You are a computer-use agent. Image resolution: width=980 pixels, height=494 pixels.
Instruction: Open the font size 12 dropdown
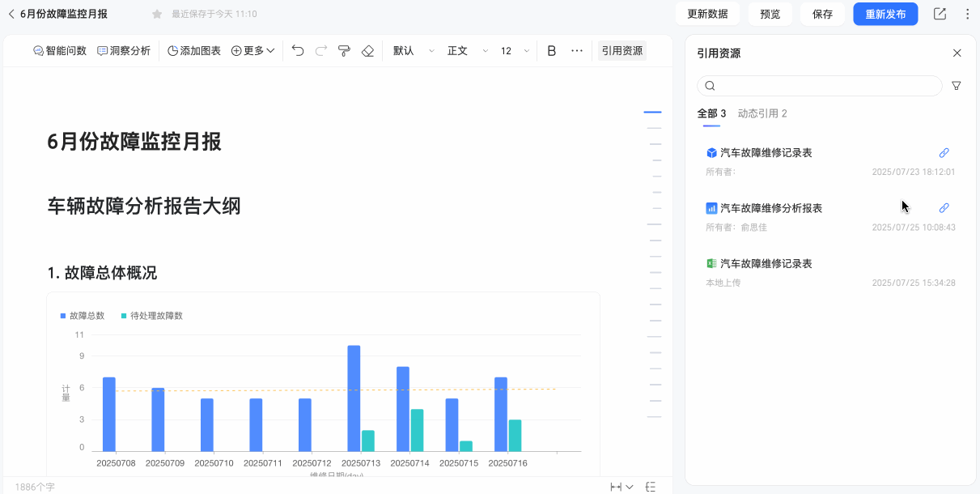[x=515, y=50]
